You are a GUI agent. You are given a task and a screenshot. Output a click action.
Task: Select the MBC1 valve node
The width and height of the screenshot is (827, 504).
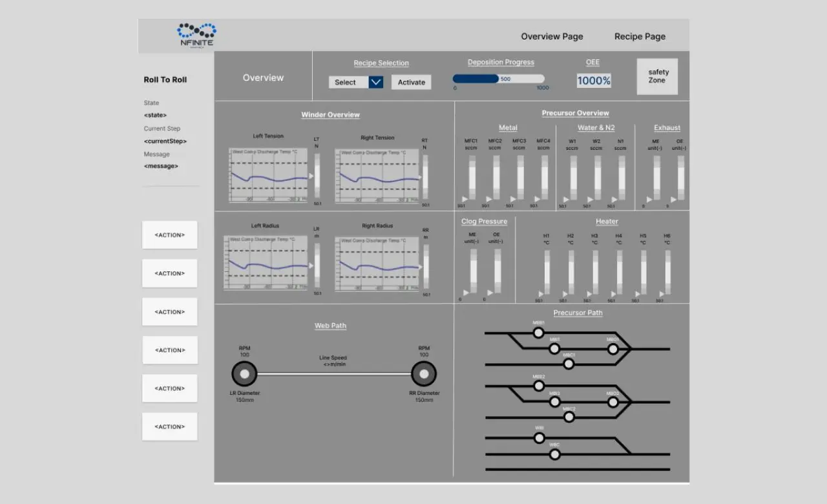click(x=569, y=364)
